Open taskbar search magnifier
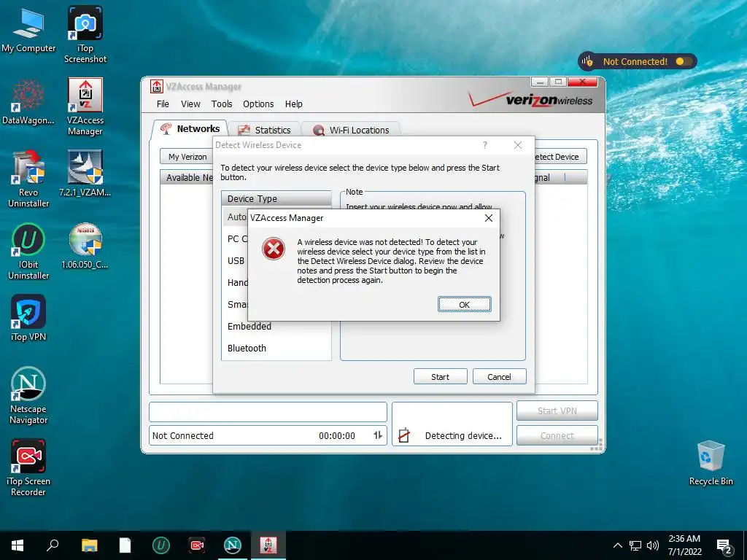This screenshot has width=747, height=560. (x=53, y=545)
